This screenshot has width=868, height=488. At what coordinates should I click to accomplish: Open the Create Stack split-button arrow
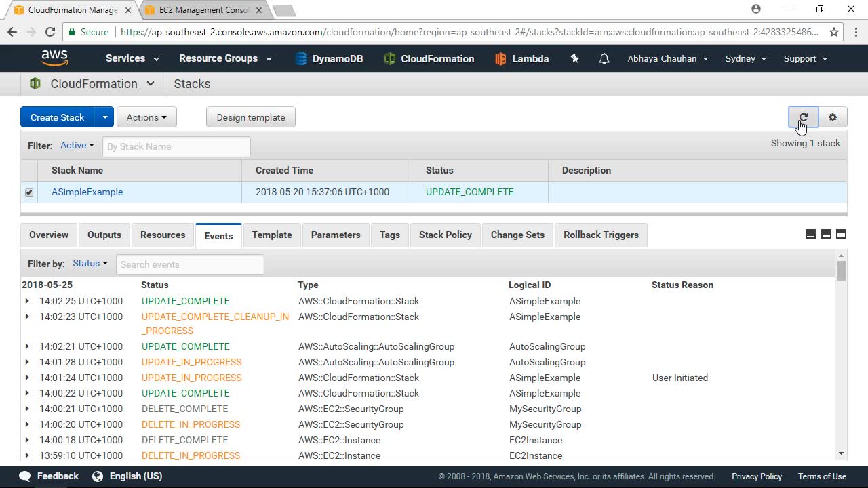point(104,117)
